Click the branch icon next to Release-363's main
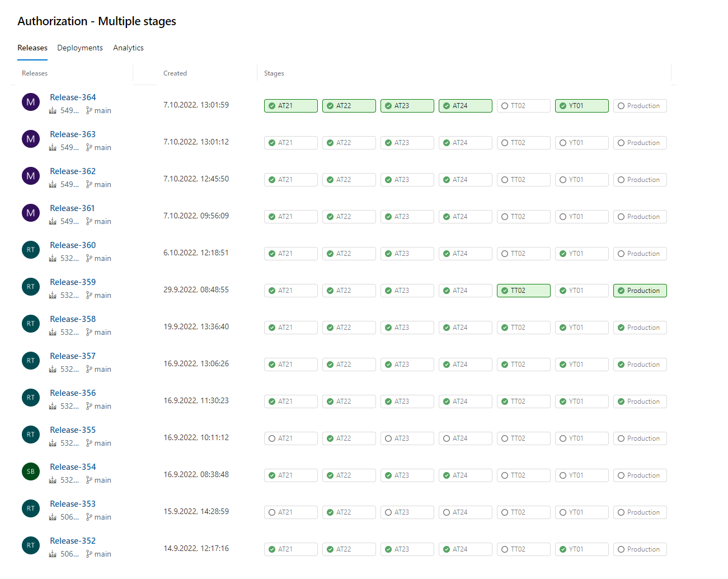728x579 pixels. (x=88, y=147)
